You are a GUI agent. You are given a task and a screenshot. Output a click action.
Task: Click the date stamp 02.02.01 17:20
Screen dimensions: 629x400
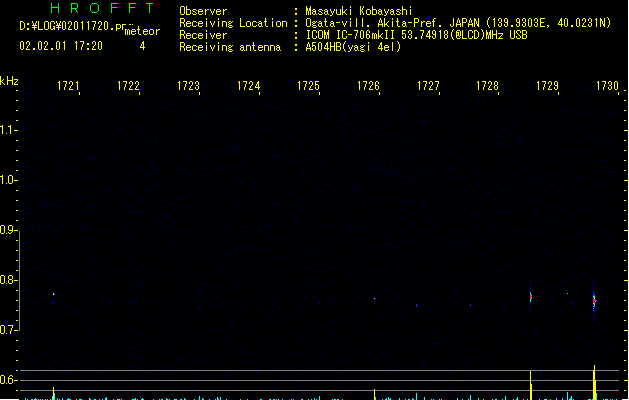point(61,46)
